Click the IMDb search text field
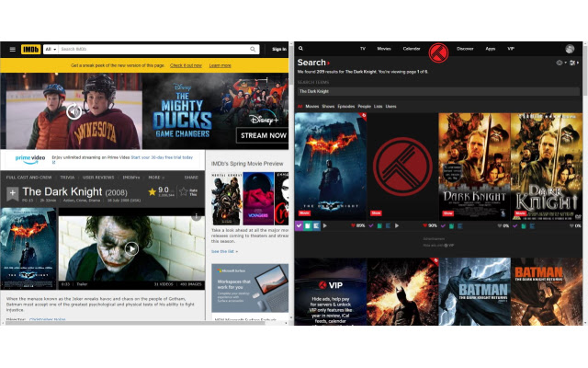Image resolution: width=588 pixels, height=368 pixels. click(154, 49)
